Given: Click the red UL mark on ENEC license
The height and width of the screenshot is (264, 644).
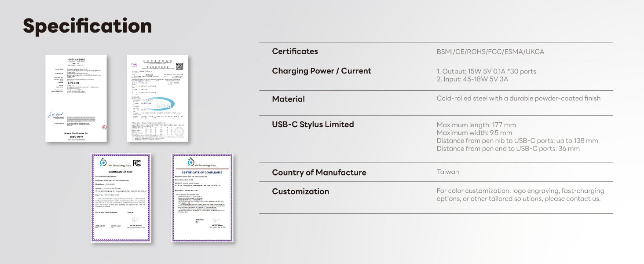Looking at the screenshot, I should [x=104, y=127].
